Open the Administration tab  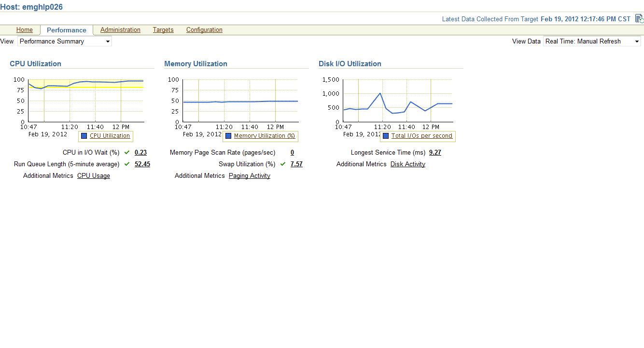pos(120,30)
